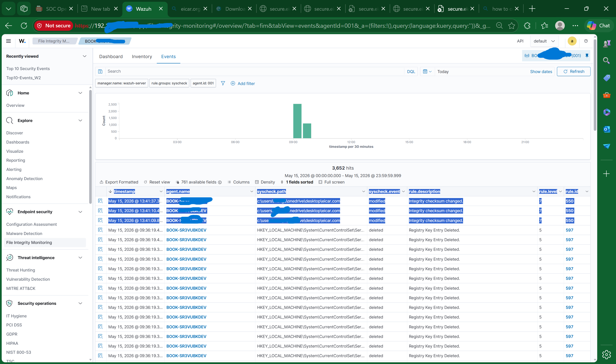This screenshot has height=364, width=616.
Task: Open the saved queries icon beside Search
Action: point(100,71)
